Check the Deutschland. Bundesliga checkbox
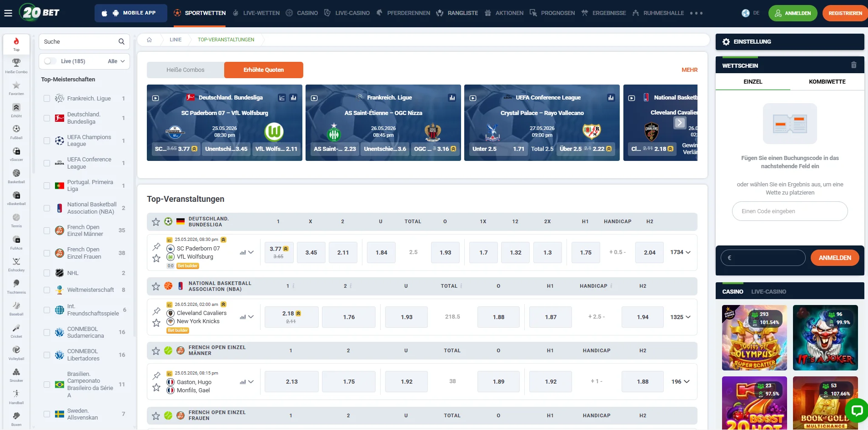Image resolution: width=868 pixels, height=430 pixels. pyautogui.click(x=47, y=118)
